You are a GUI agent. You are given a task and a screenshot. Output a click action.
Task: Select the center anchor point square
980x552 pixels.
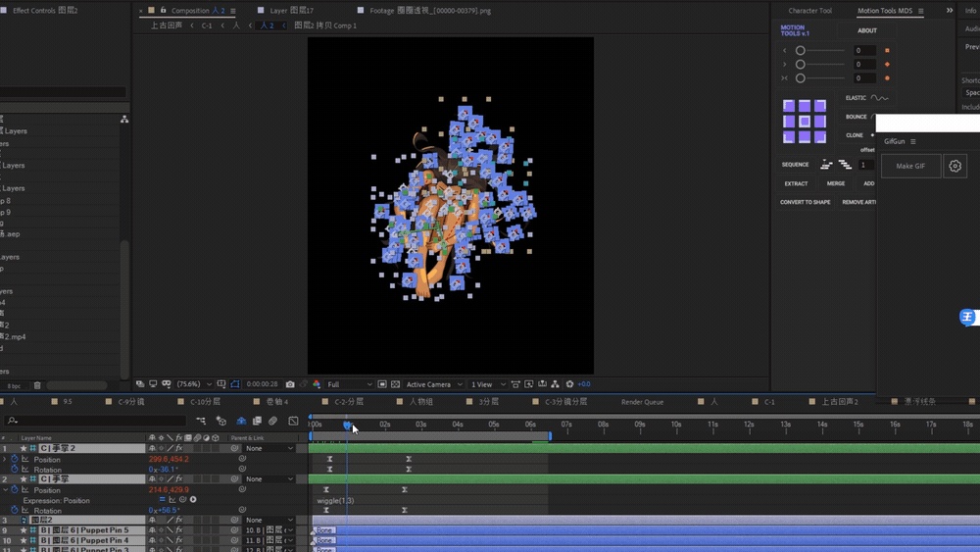click(x=805, y=122)
